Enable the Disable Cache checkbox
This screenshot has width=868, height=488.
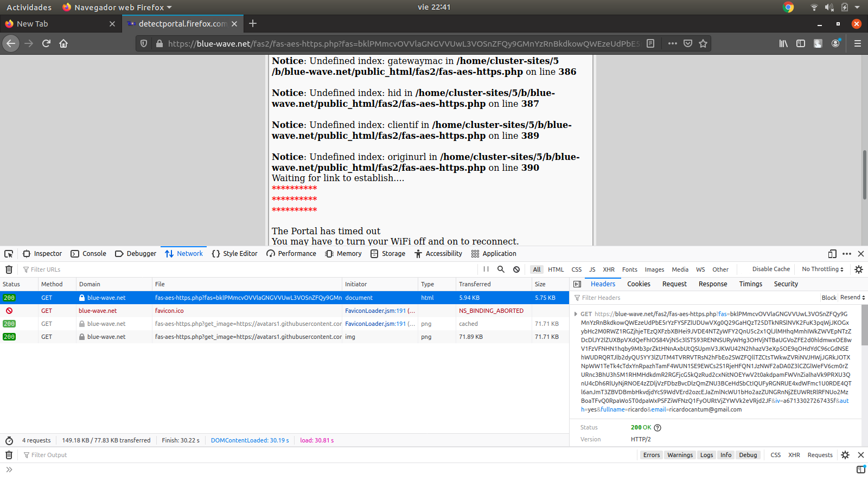click(x=770, y=269)
